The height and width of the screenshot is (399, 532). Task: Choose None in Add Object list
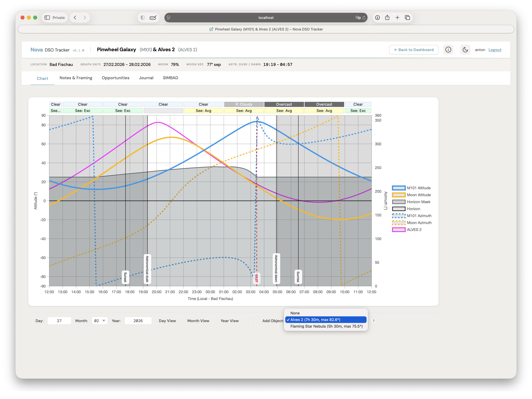(295, 313)
